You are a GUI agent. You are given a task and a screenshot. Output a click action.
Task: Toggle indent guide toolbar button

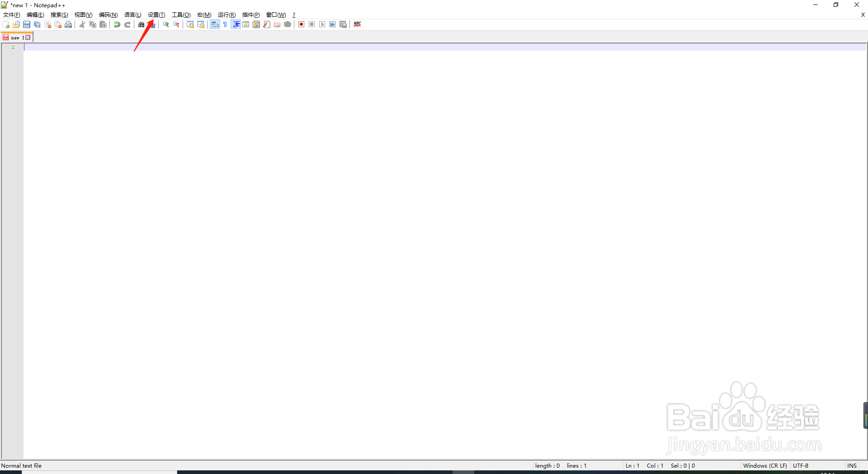(236, 24)
